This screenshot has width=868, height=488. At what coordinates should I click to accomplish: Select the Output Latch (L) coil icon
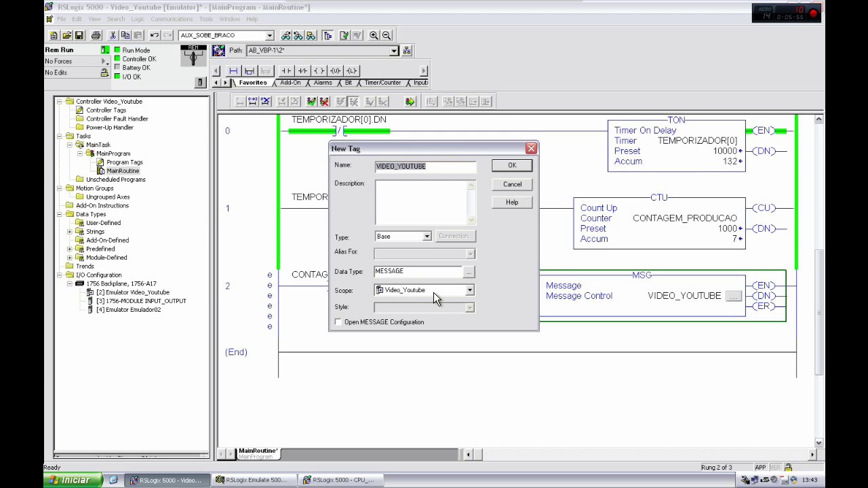click(351, 70)
